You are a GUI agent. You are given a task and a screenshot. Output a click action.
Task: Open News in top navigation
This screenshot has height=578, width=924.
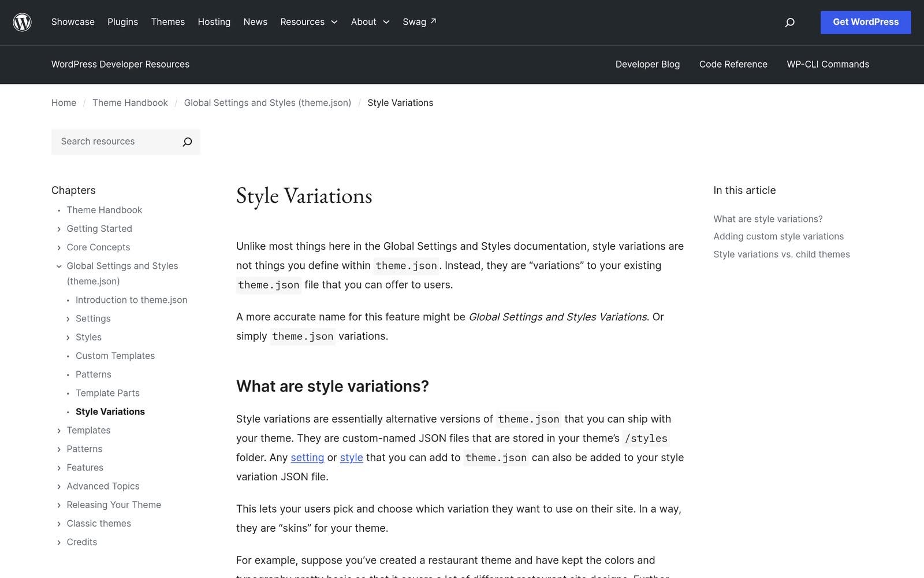(255, 22)
